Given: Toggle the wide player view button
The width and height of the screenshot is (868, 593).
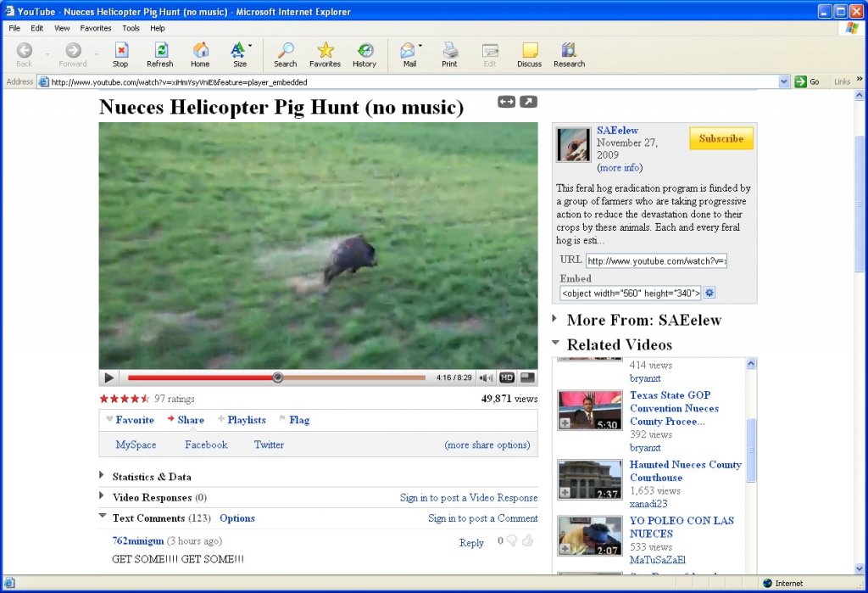Looking at the screenshot, I should tap(506, 102).
